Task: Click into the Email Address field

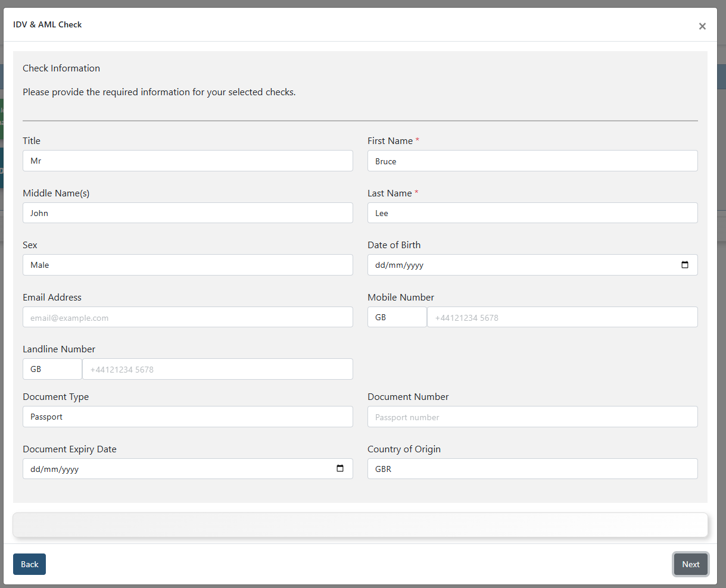Action: tap(188, 317)
